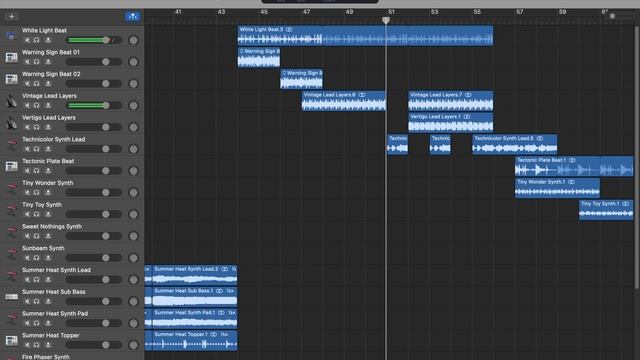The height and width of the screenshot is (360, 640).
Task: Select the Summer Heat Synth Lead.2 region
Action: click(195, 275)
